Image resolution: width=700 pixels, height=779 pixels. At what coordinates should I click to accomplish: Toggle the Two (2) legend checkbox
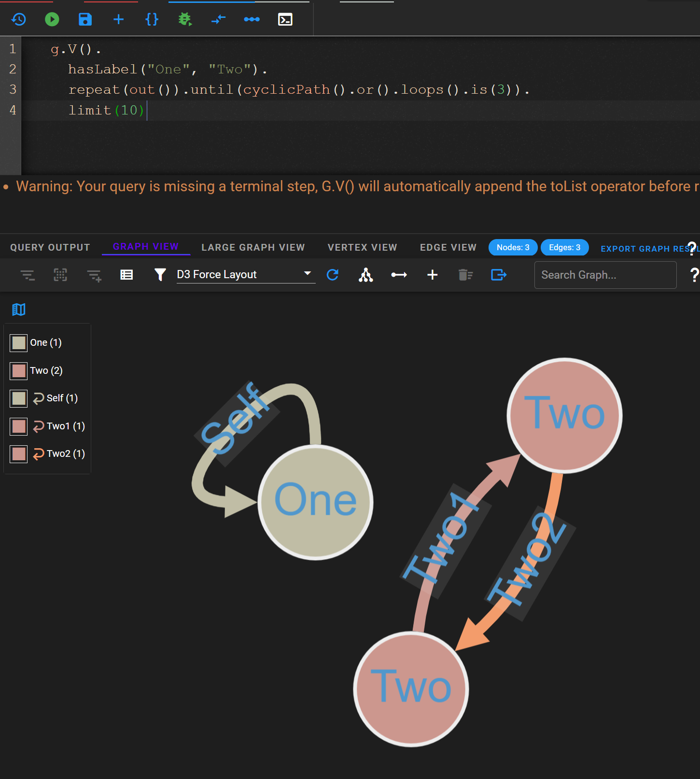19,371
